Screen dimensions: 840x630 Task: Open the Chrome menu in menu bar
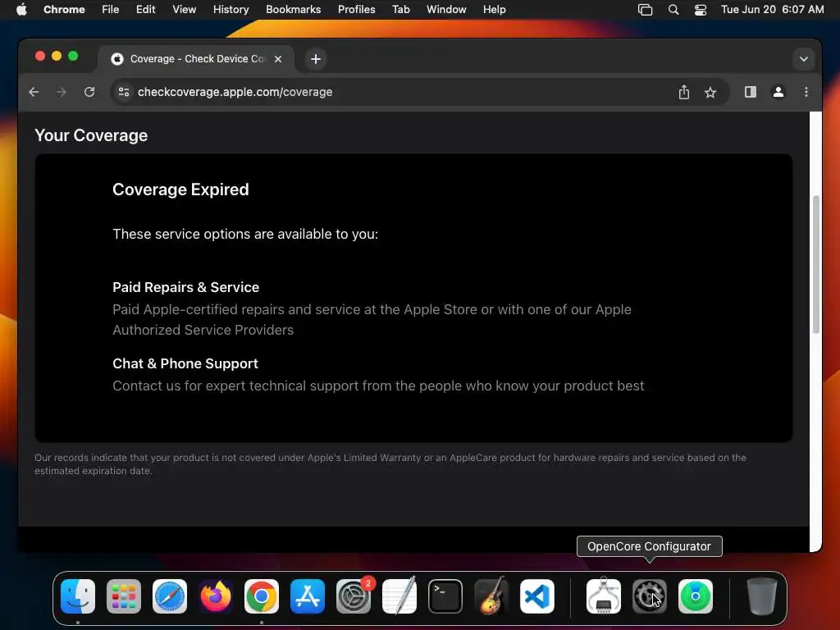pos(64,9)
